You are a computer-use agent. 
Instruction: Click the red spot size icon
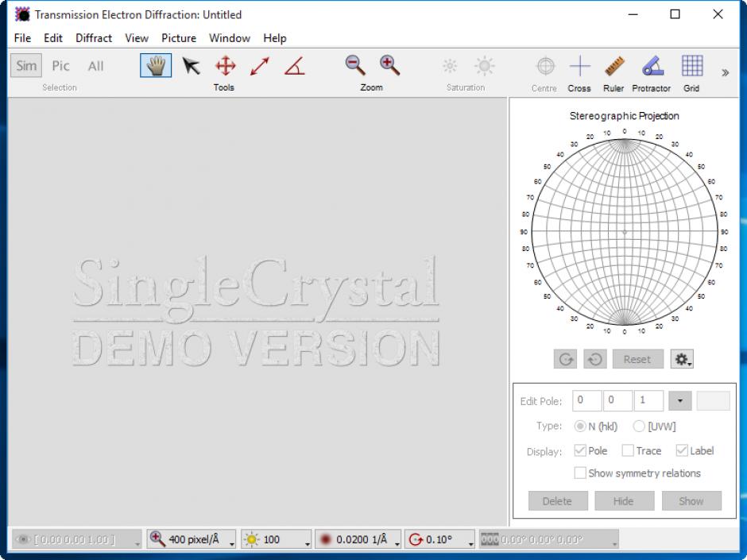click(325, 539)
